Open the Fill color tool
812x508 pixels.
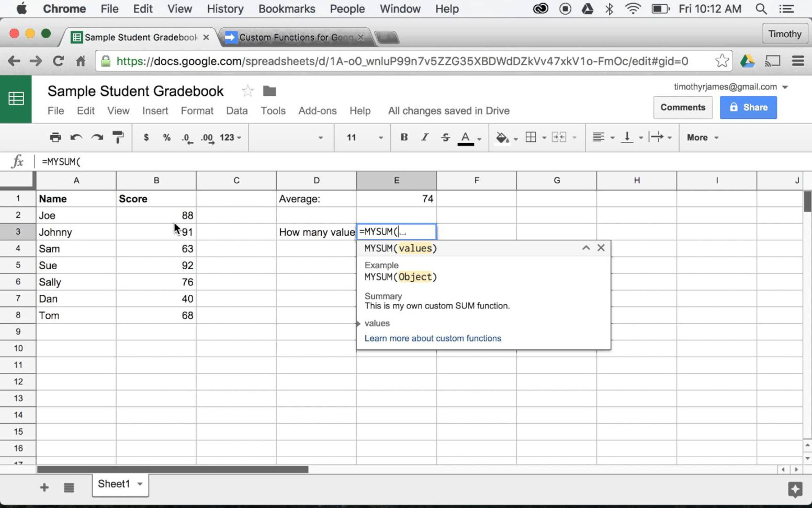point(503,137)
